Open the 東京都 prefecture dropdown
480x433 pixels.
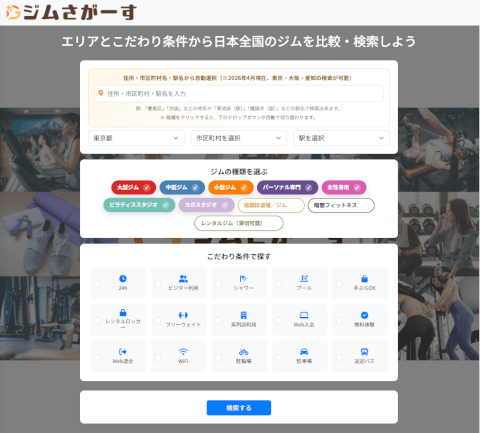click(136, 138)
